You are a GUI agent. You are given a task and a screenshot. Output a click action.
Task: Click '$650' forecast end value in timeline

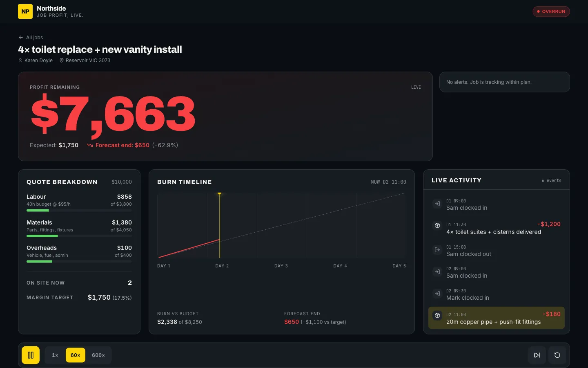[x=292, y=322]
